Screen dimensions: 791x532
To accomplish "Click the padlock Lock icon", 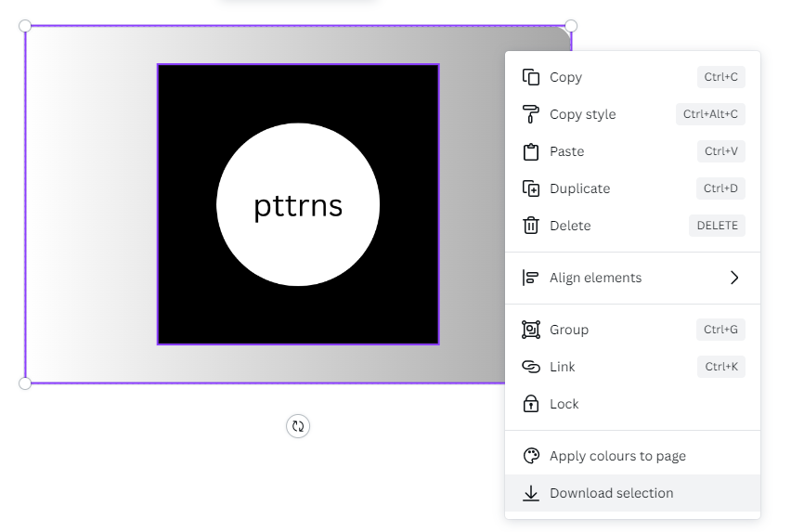I will coord(531,404).
